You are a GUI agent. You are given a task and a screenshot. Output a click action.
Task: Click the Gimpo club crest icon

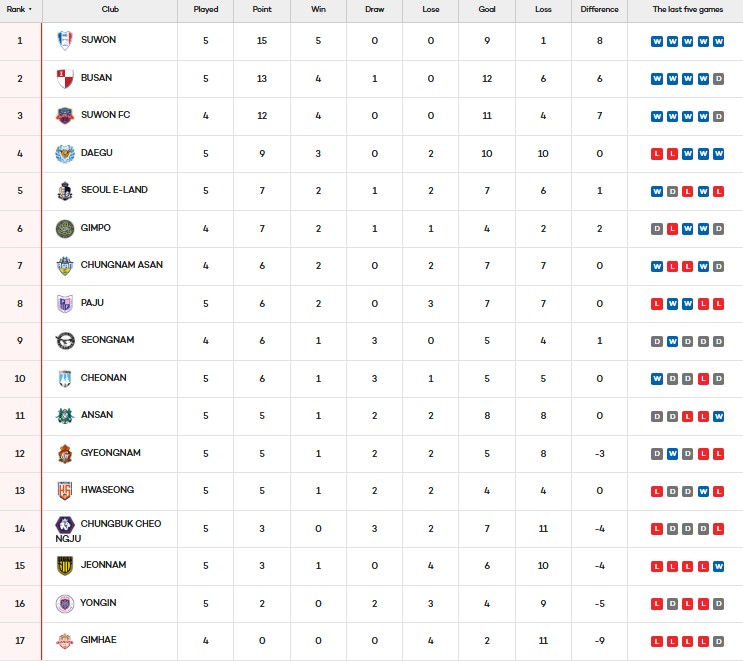(x=65, y=228)
